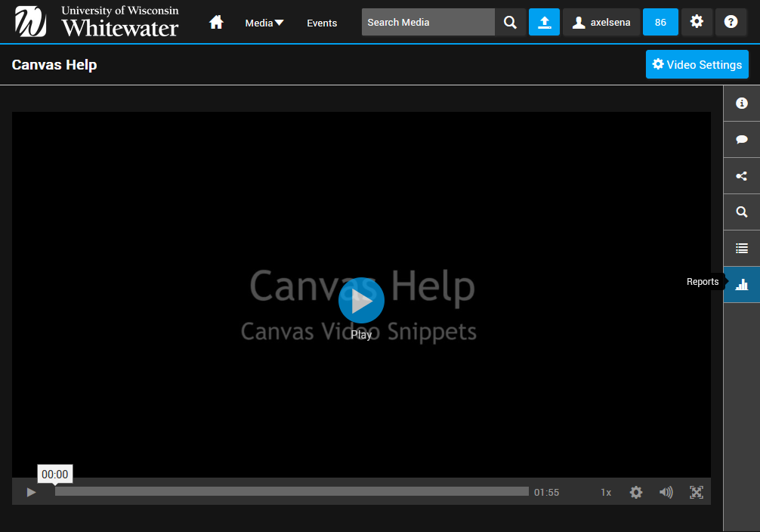Click the Video Settings button
The image size is (760, 532).
(x=697, y=64)
